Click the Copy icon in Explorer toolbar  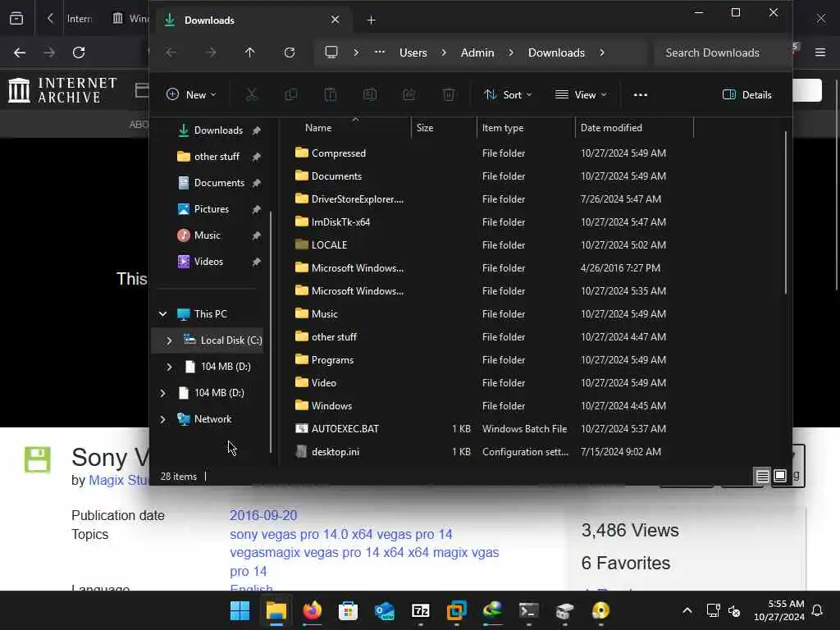(x=291, y=95)
